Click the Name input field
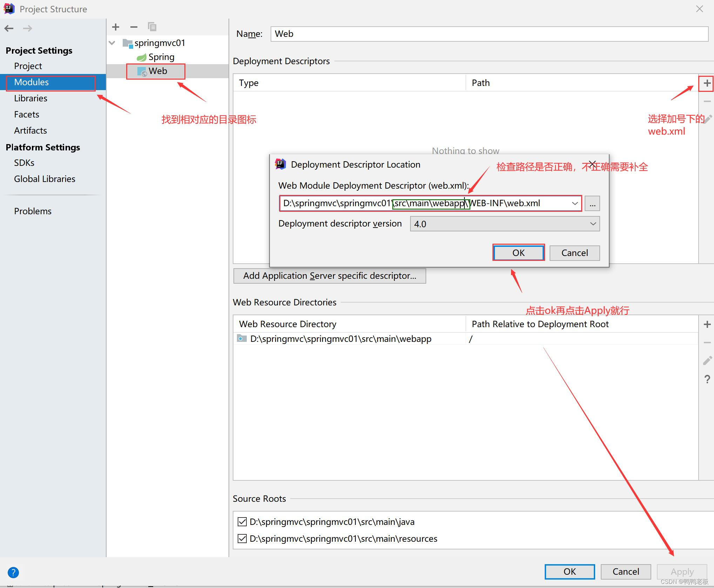 pyautogui.click(x=489, y=34)
